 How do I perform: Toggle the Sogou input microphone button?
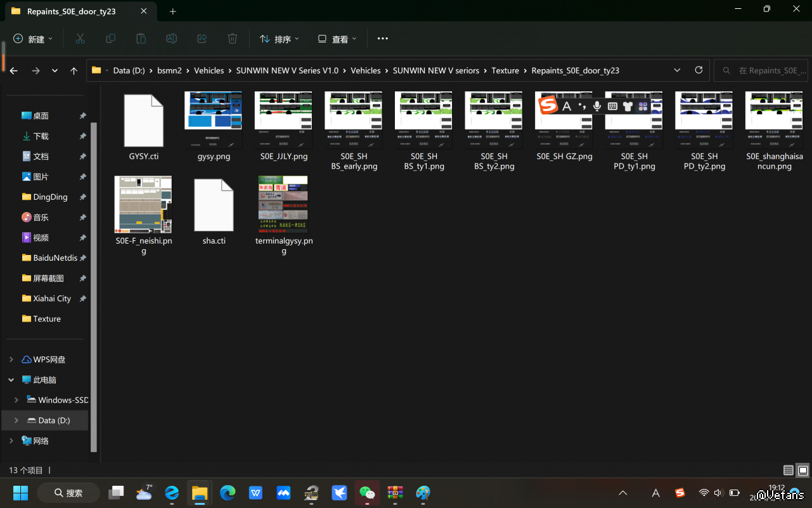click(x=596, y=106)
